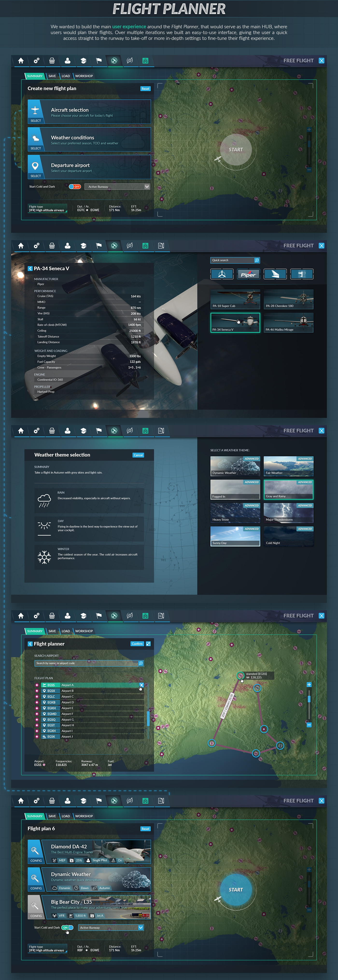Toggle Start Cold and Dark ON switch
The height and width of the screenshot is (980, 338).
67,928
